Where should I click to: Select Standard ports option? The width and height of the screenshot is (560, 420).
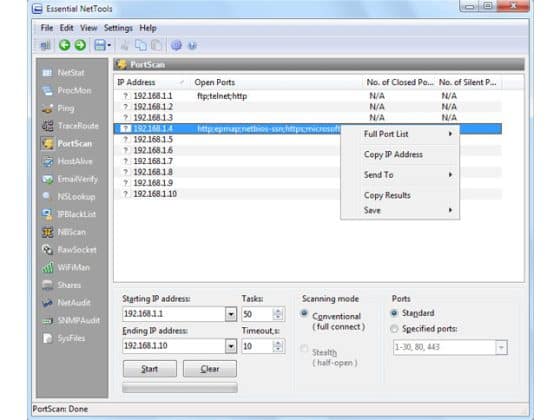(394, 313)
